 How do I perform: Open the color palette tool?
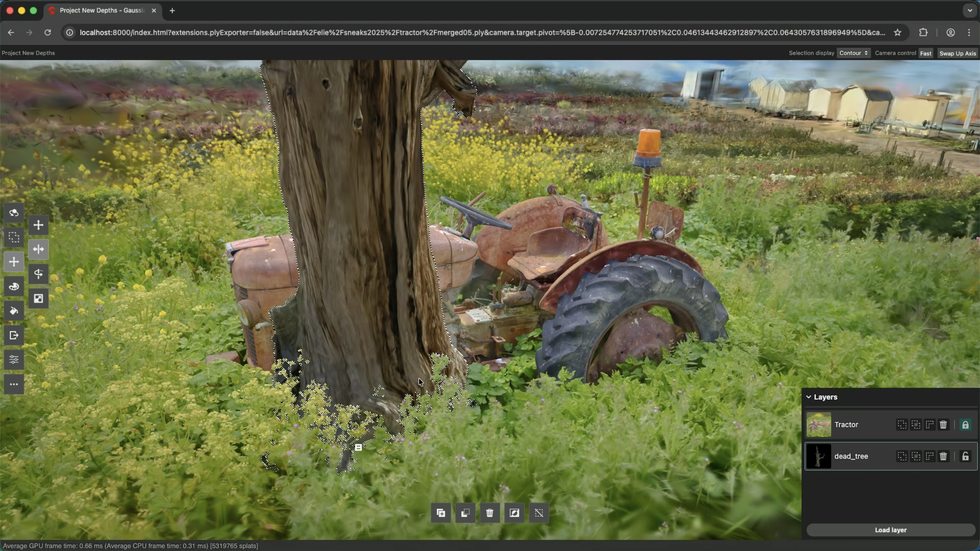click(14, 286)
